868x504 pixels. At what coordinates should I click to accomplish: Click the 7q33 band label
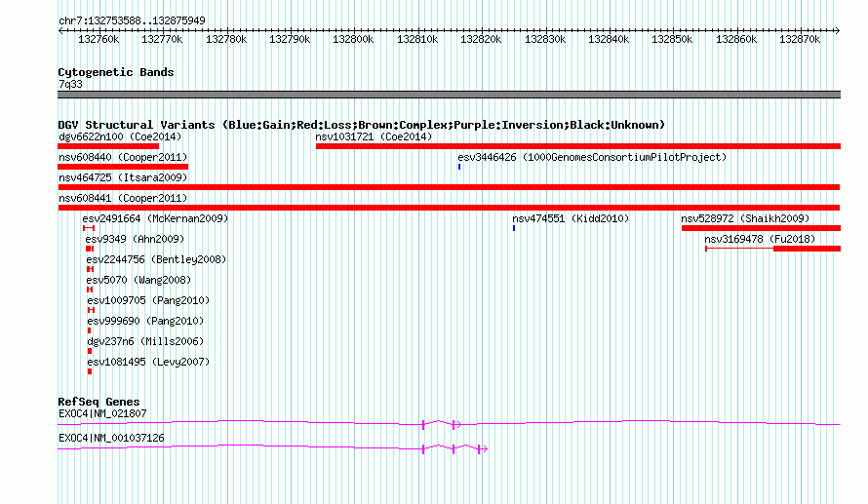(70, 84)
